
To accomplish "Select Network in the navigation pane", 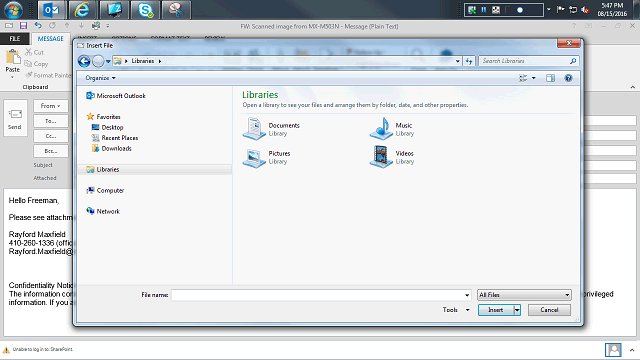I will (x=103, y=211).
